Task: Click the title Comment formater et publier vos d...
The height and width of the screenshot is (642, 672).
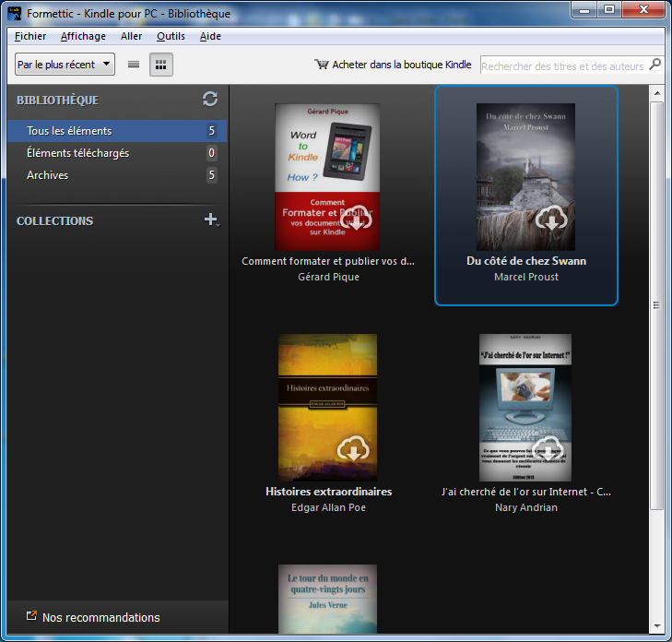Action: click(328, 261)
